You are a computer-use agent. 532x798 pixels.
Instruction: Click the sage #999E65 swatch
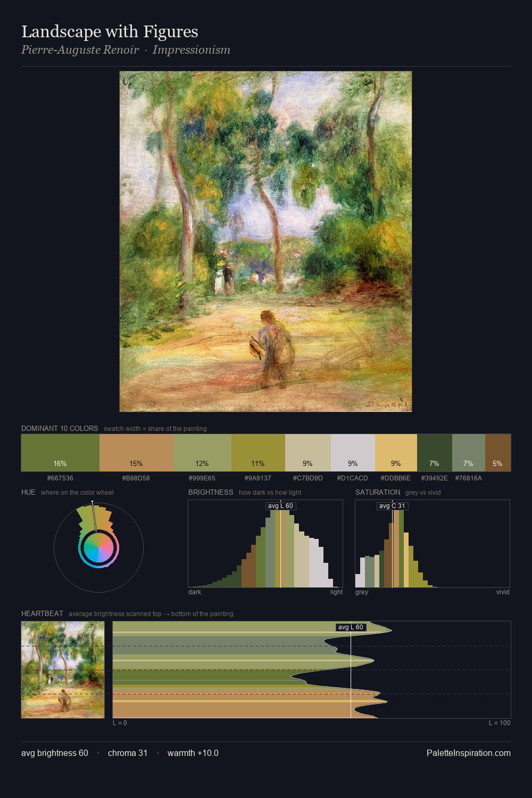[203, 453]
